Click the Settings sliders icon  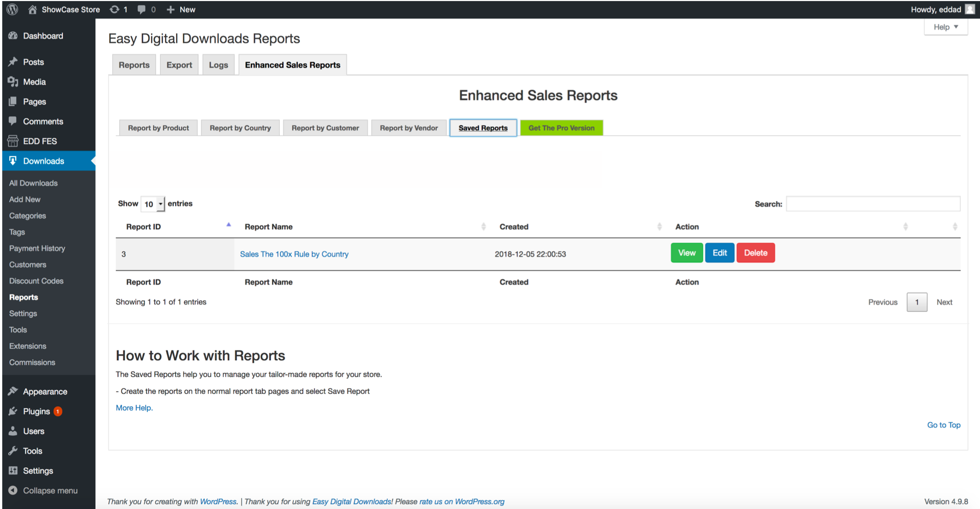(13, 470)
